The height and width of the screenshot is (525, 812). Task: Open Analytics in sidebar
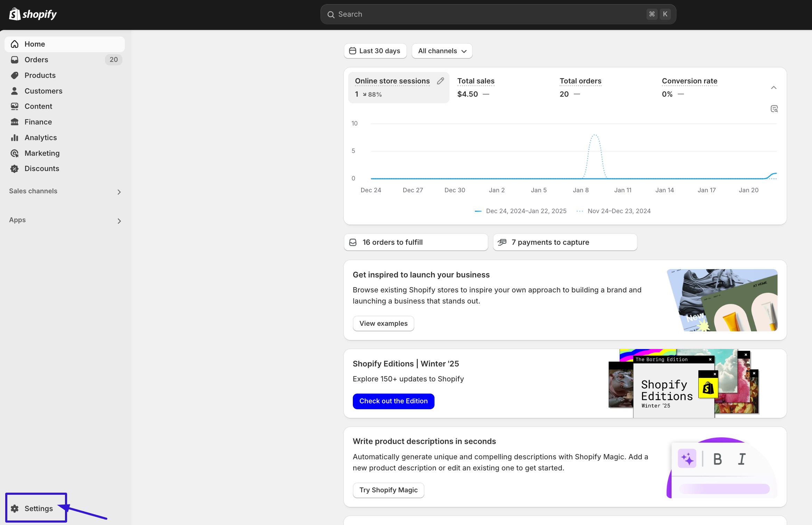(65, 138)
